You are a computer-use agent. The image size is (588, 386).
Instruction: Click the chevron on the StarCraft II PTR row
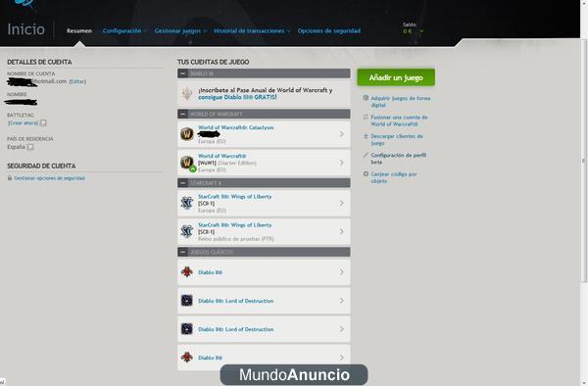(x=341, y=231)
